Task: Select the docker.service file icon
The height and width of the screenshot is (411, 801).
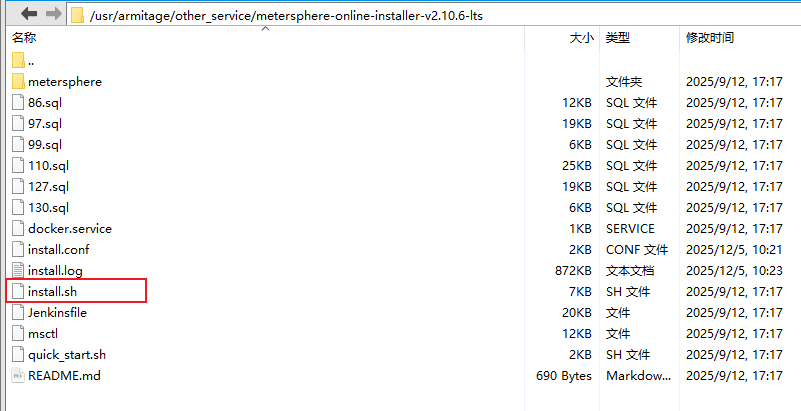Action: tap(18, 228)
